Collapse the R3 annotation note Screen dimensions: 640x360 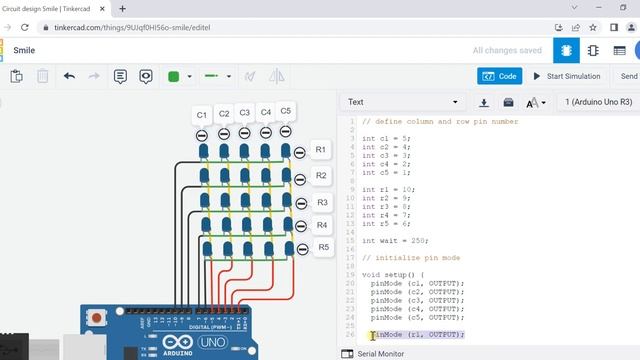pyautogui.click(x=301, y=203)
